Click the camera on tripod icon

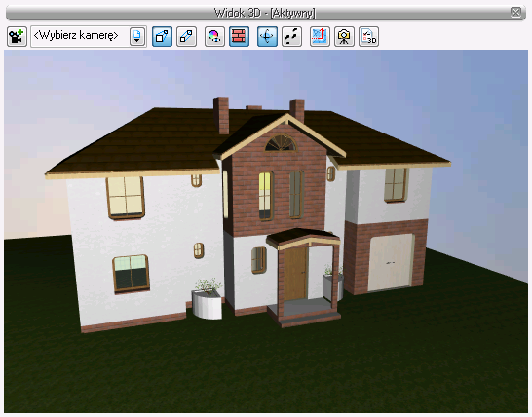click(x=344, y=36)
